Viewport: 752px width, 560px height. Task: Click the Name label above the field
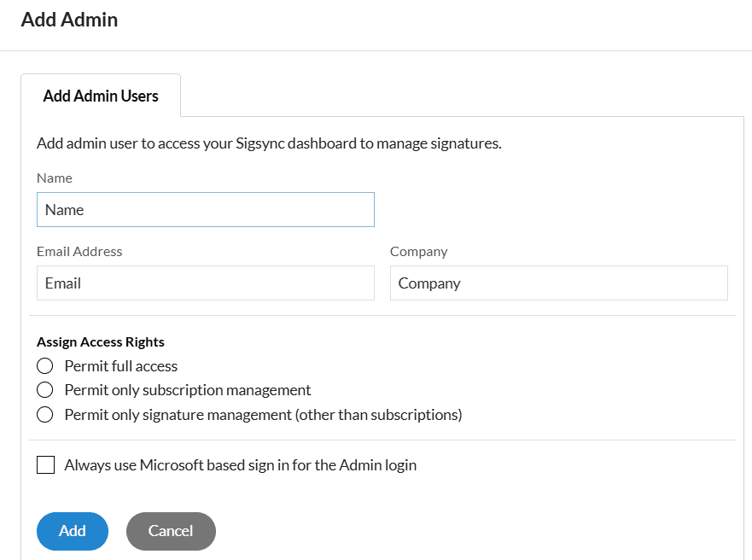[x=55, y=178]
